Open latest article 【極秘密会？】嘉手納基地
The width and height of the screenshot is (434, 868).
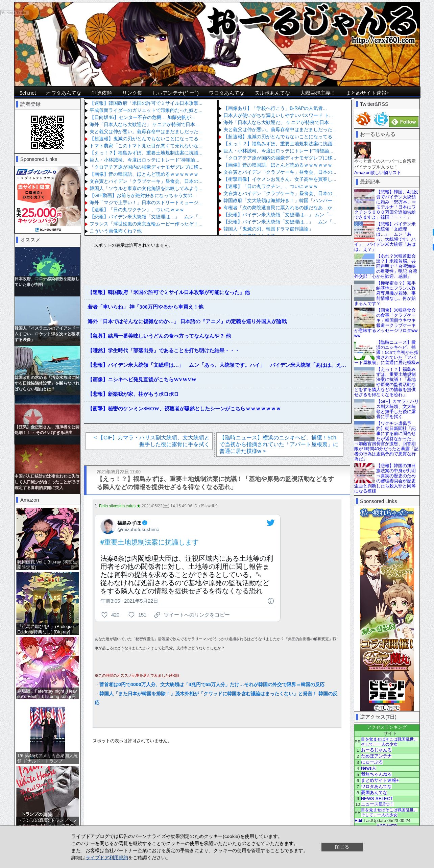[386, 293]
